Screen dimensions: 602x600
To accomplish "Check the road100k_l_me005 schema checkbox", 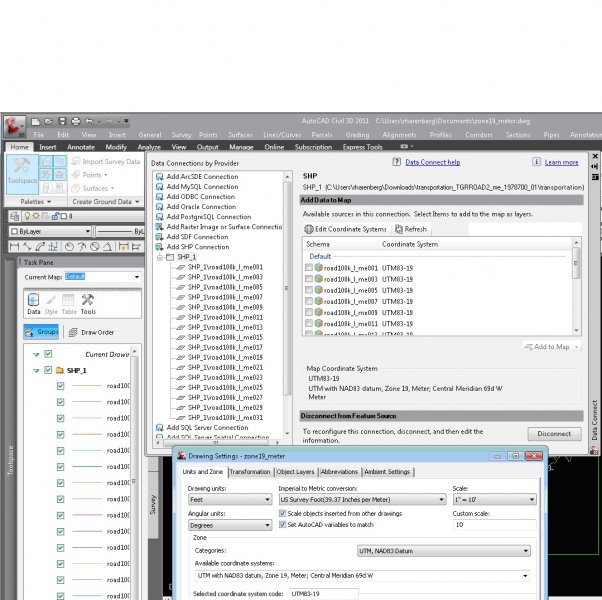I will pyautogui.click(x=309, y=289).
